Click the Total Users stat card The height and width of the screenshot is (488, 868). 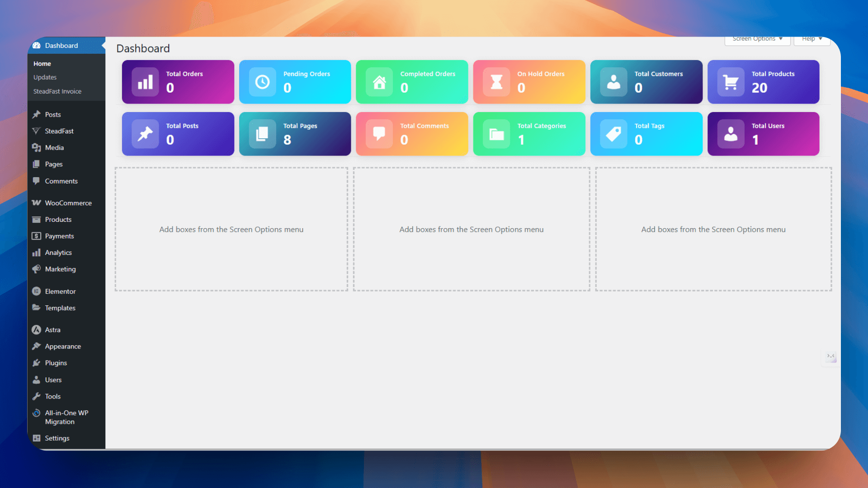764,134
